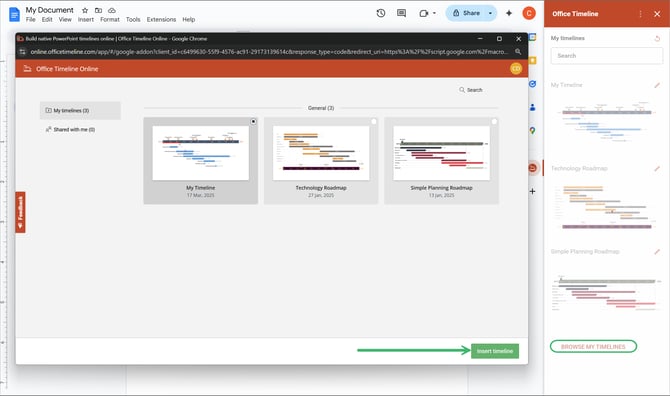Select My timelines (3) in left panel

click(80, 111)
